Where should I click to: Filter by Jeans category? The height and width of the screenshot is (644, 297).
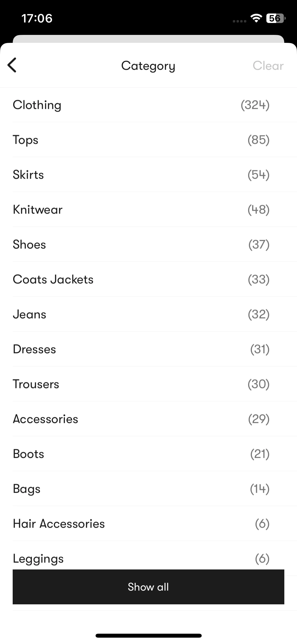(148, 314)
